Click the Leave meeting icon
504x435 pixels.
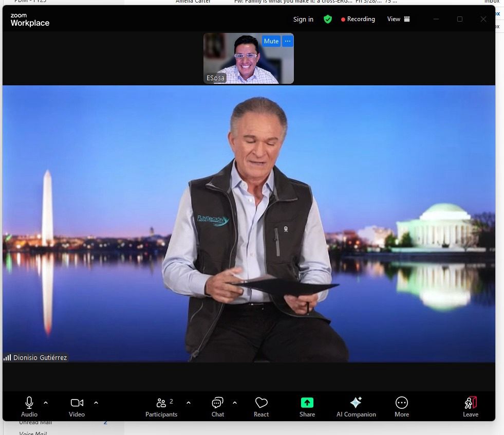[470, 403]
